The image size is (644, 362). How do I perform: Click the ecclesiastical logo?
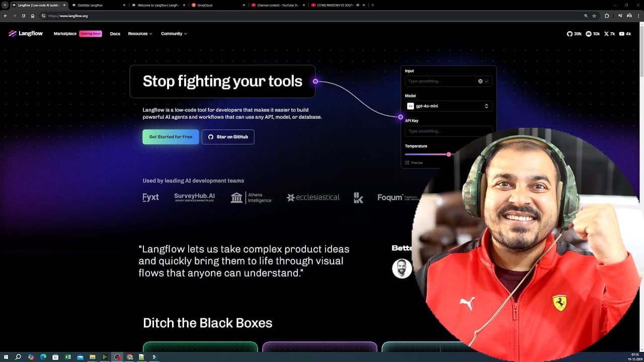(x=313, y=198)
